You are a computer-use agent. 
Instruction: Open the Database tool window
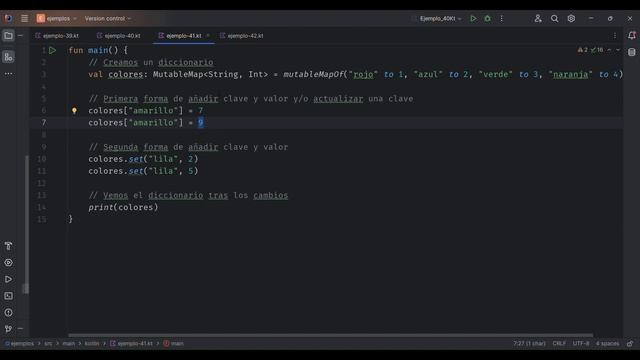pos(631,52)
